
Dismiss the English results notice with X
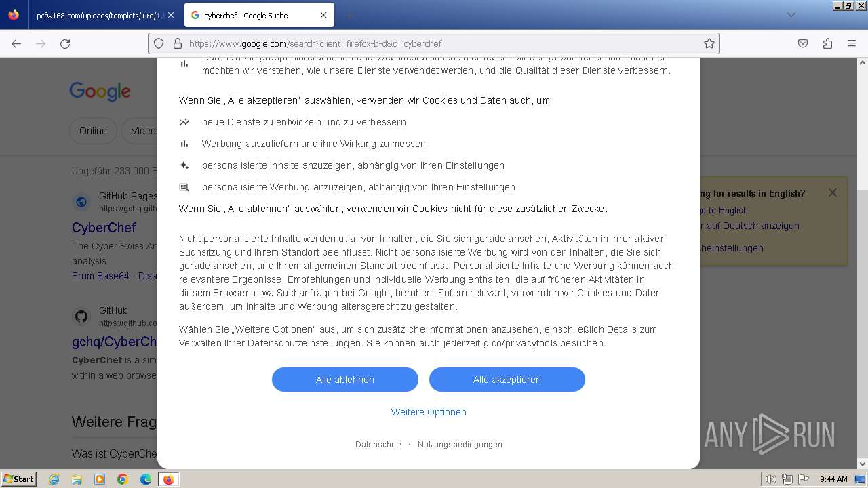833,192
